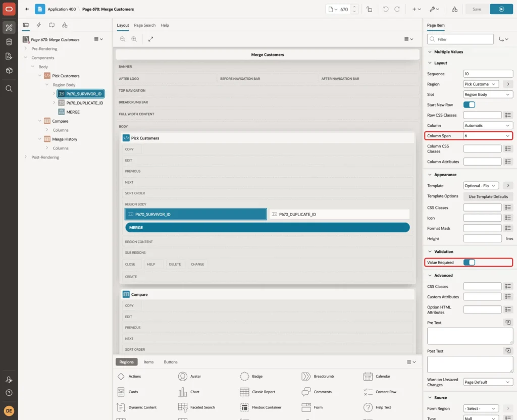Open Shared Components icon beside Save

point(454,9)
